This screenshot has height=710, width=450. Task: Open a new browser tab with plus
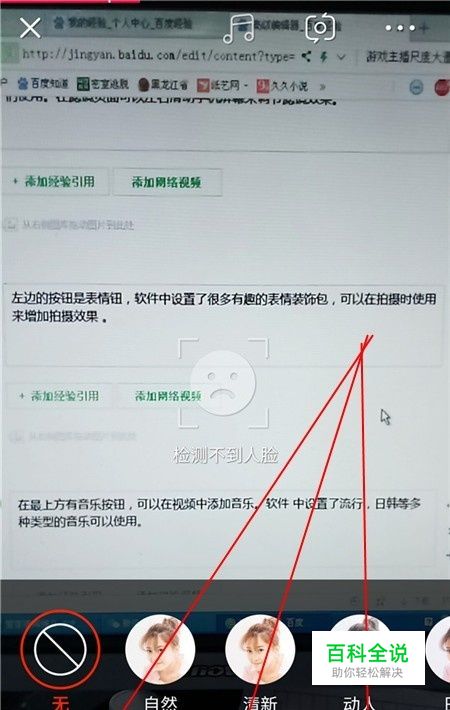coord(424,28)
